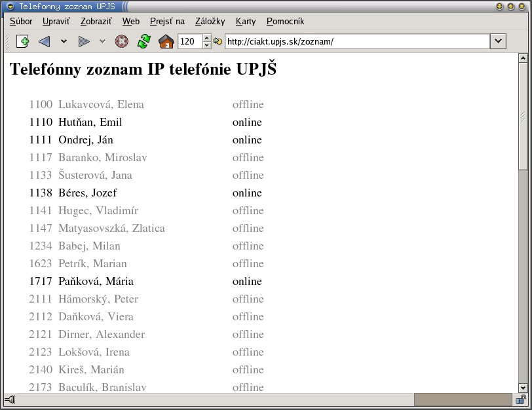Click the toolbar drag handle
Screen dimensions: 532x410
click(x=7, y=42)
